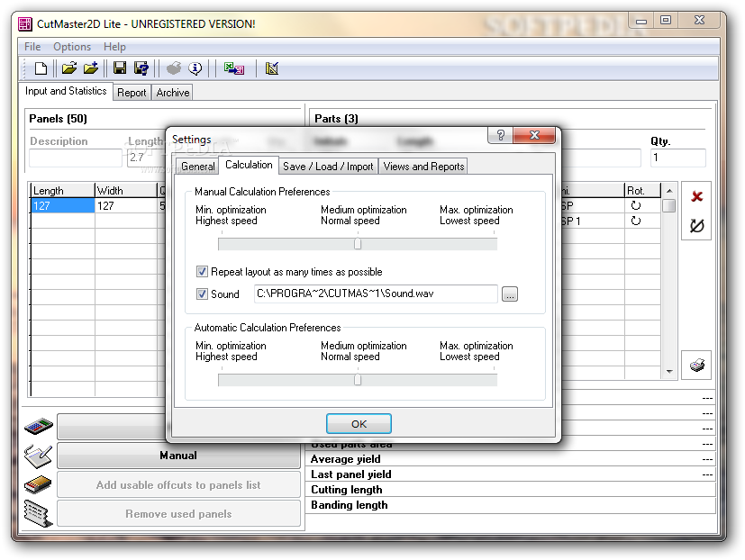
Task: Click the Rot. column header in parts
Action: [x=642, y=191]
